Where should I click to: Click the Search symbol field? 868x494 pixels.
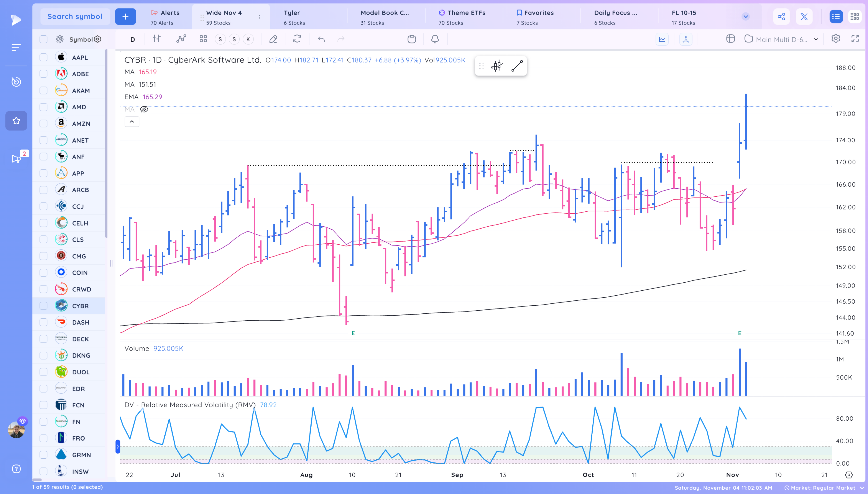pos(75,17)
